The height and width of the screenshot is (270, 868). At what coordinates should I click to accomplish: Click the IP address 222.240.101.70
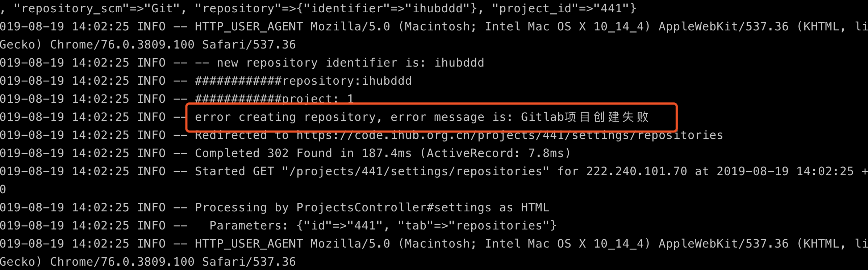tap(637, 172)
